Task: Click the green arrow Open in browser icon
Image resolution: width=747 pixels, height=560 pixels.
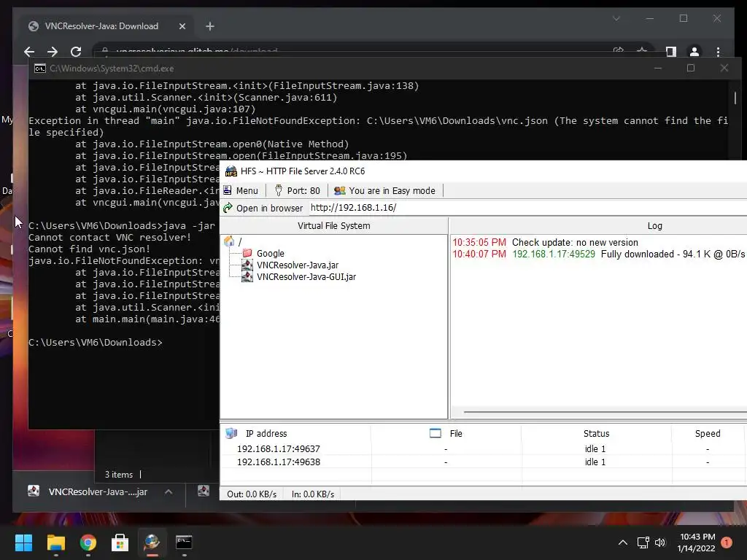Action: [x=228, y=208]
